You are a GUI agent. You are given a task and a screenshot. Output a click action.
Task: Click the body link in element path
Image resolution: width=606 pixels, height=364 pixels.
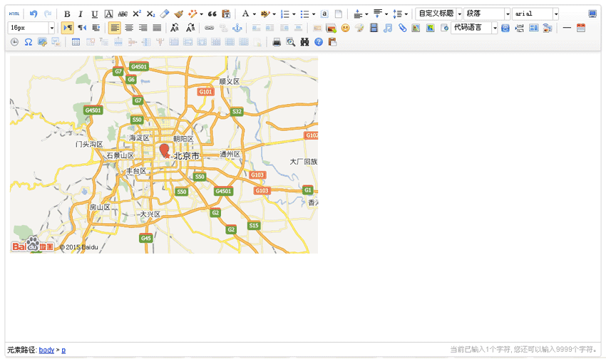(x=46, y=350)
